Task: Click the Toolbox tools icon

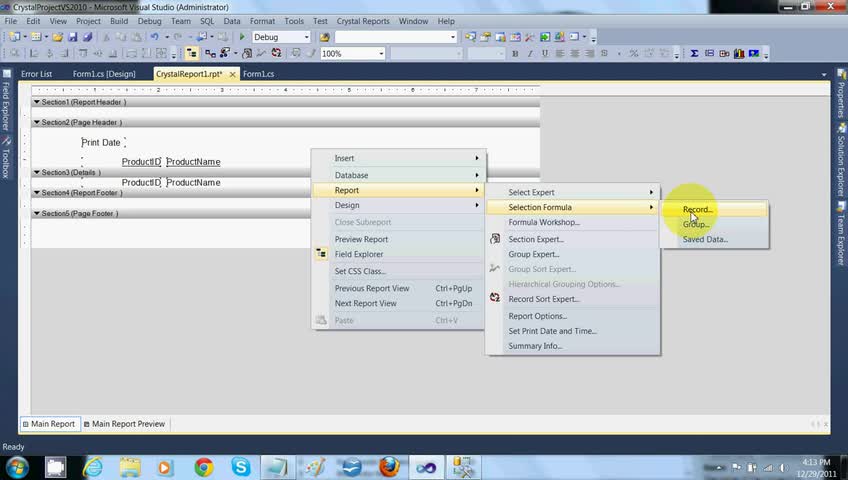Action: 529,37
